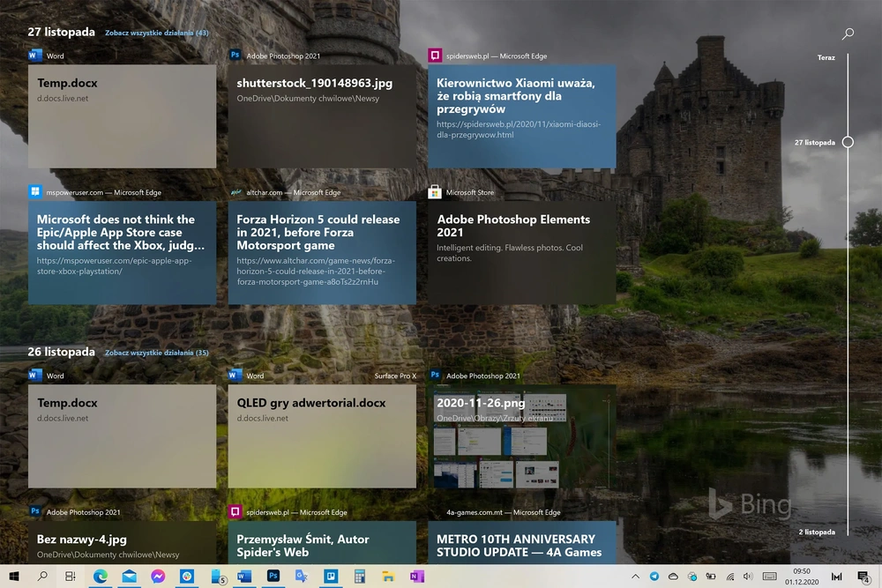Viewport: 882px width, 588px height.
Task: Open Calculator from taskbar
Action: [x=360, y=577]
